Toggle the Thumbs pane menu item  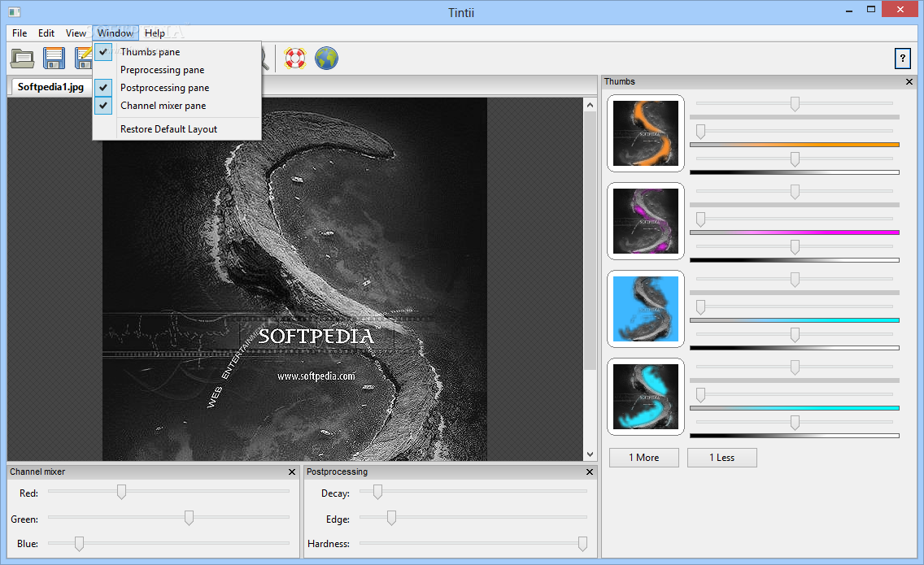tap(177, 52)
